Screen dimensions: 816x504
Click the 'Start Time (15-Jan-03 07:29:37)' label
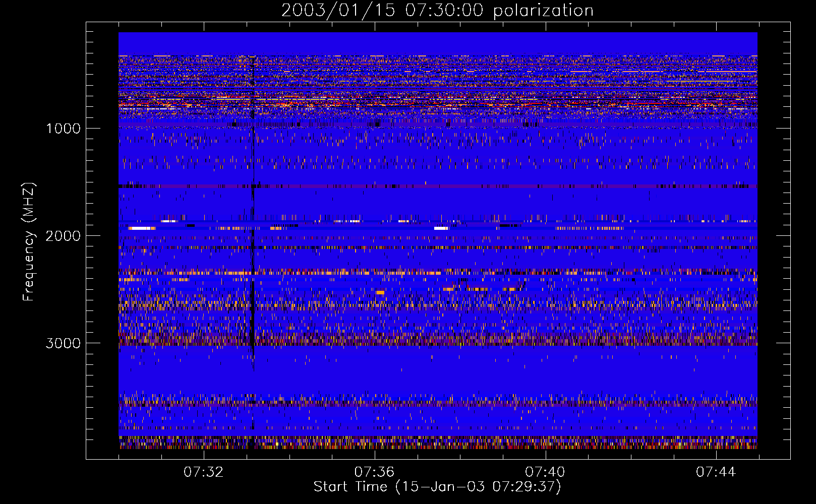[437, 487]
